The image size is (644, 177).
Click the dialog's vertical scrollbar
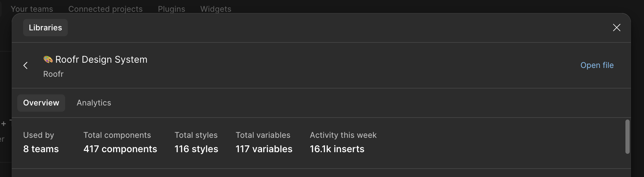point(627,137)
